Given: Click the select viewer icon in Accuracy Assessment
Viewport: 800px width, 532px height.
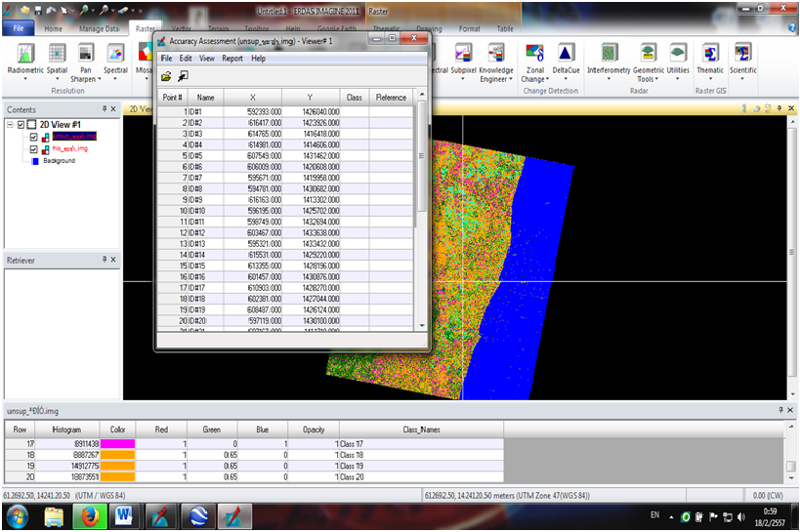Looking at the screenshot, I should coord(183,75).
